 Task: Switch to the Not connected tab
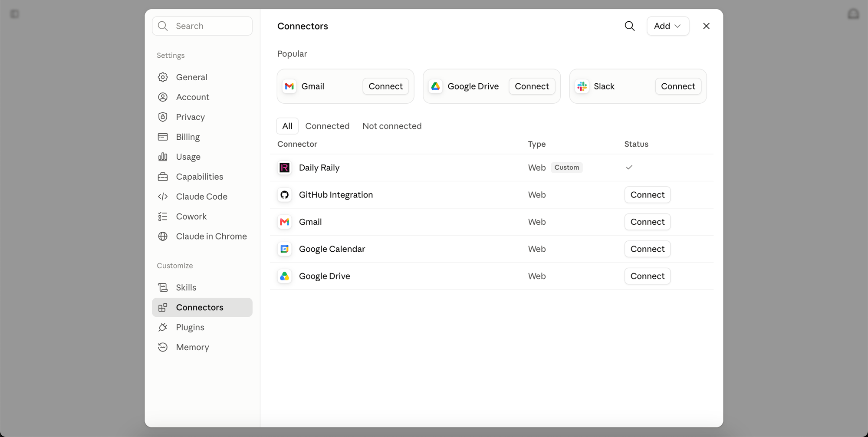tap(392, 126)
